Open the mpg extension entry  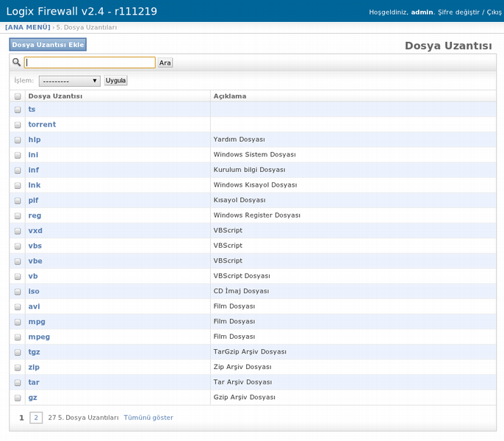click(37, 322)
